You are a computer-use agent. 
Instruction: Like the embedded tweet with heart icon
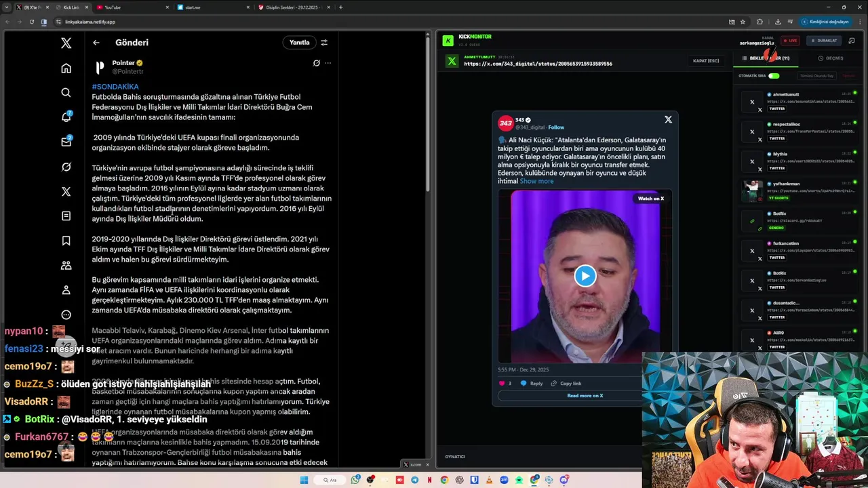pyautogui.click(x=502, y=384)
